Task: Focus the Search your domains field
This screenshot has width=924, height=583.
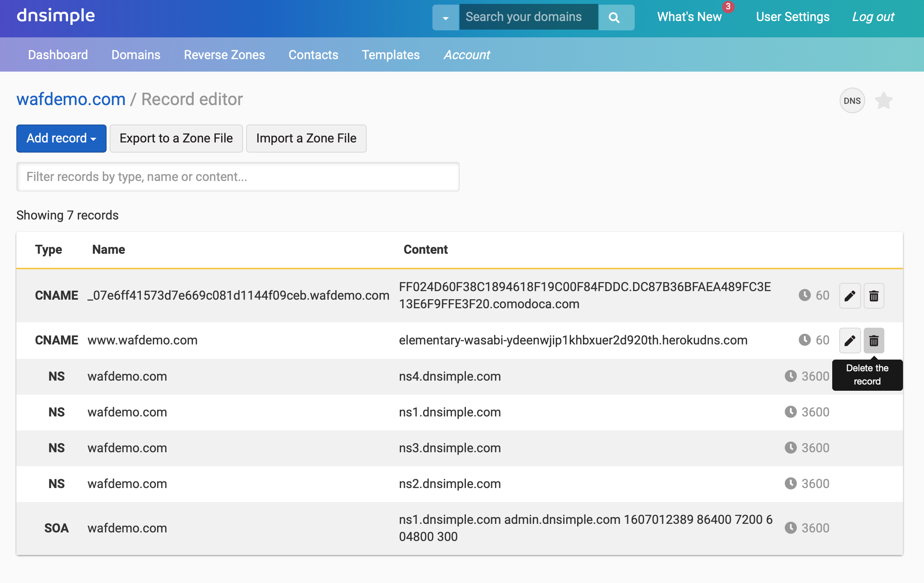Action: [x=528, y=17]
